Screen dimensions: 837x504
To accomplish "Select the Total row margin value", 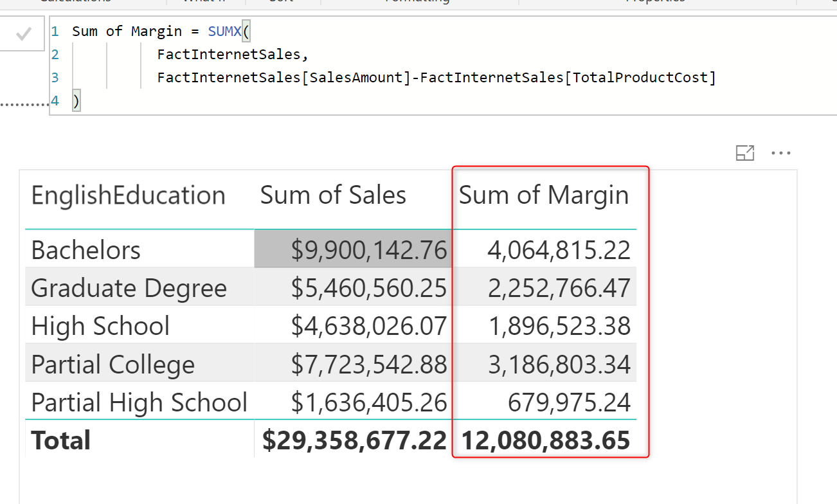I will point(545,440).
